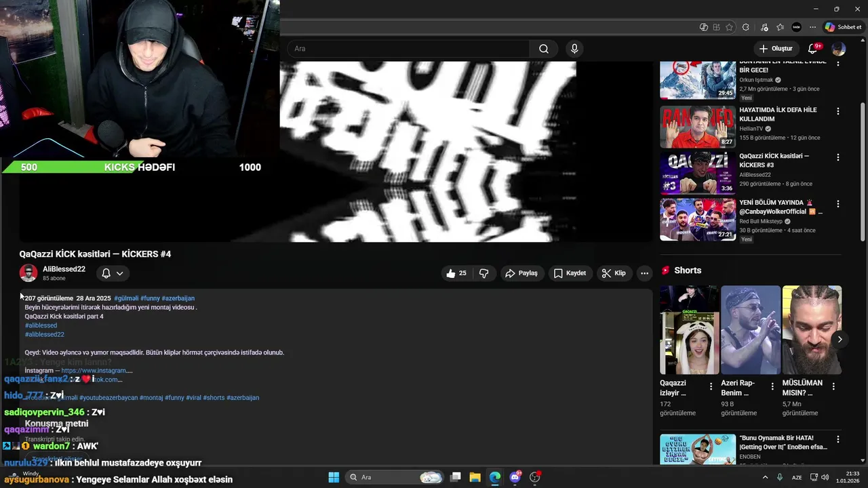The image size is (868, 488).
Task: Switch the AZE keyboard language indicator
Action: (x=797, y=477)
